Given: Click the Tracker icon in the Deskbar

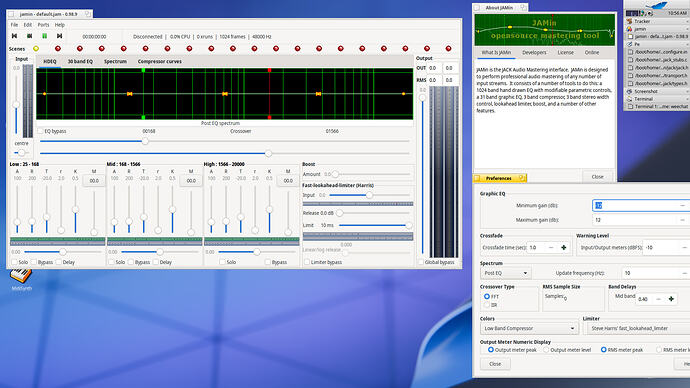Looking at the screenshot, I should [629, 21].
